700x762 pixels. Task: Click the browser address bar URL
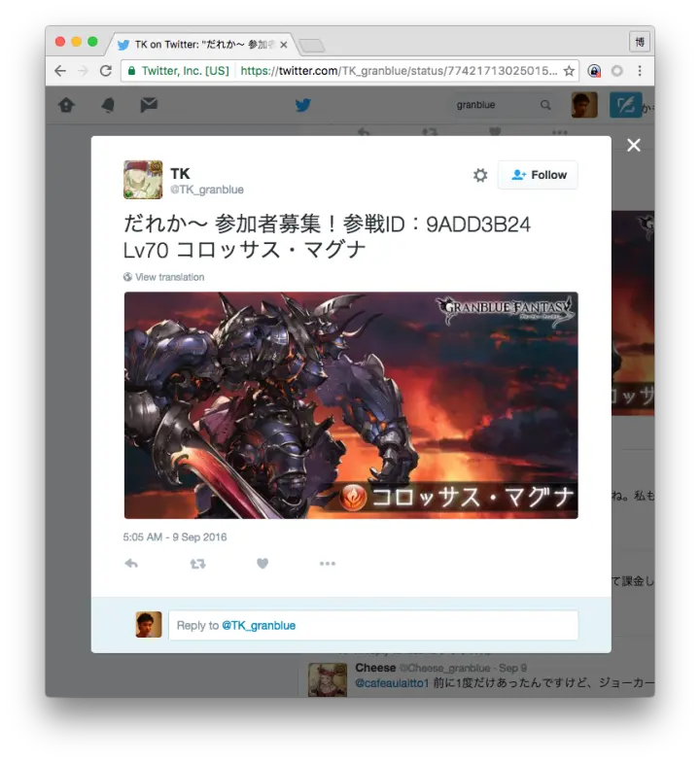click(x=399, y=71)
